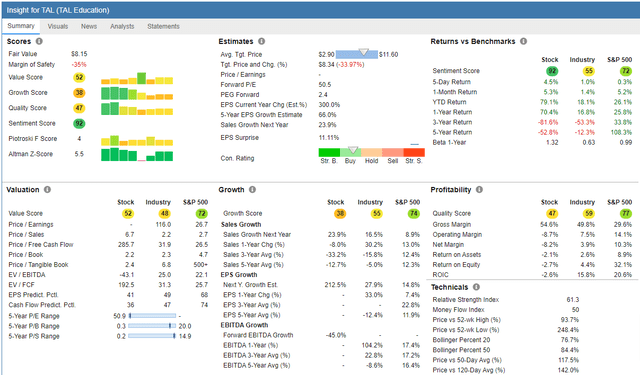This screenshot has width=640, height=375.
Task: Click the Industry quality score 59 badge
Action: (x=589, y=213)
